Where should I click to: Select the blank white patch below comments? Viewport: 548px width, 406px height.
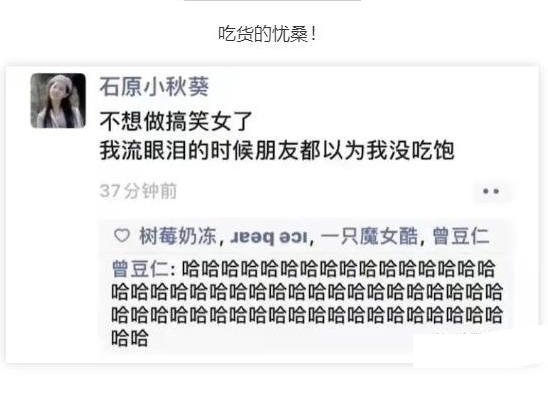click(x=480, y=351)
